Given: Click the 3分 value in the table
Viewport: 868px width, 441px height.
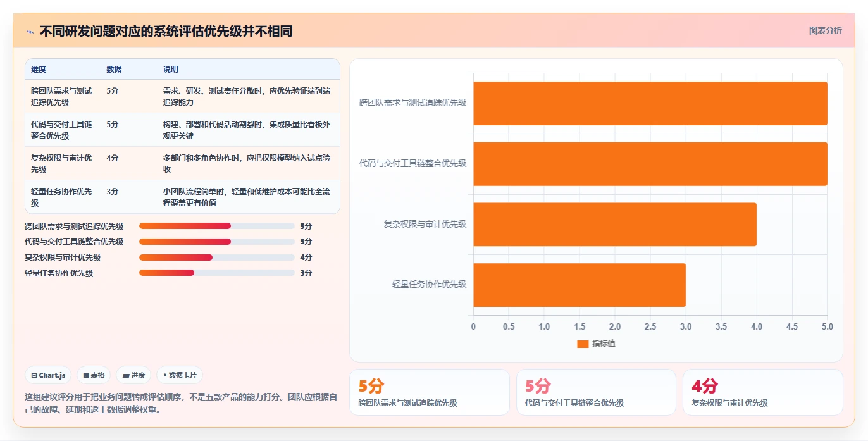Looking at the screenshot, I should (113, 191).
